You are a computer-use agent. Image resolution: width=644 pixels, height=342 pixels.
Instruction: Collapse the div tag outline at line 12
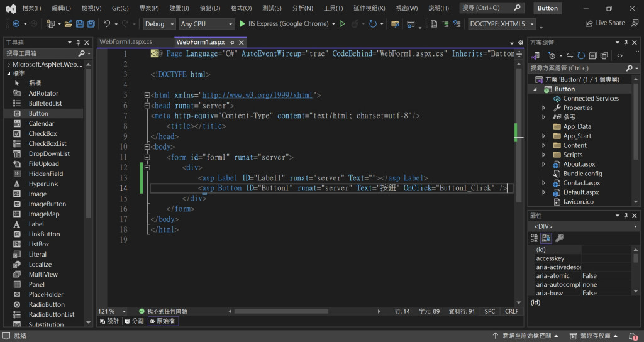point(147,167)
